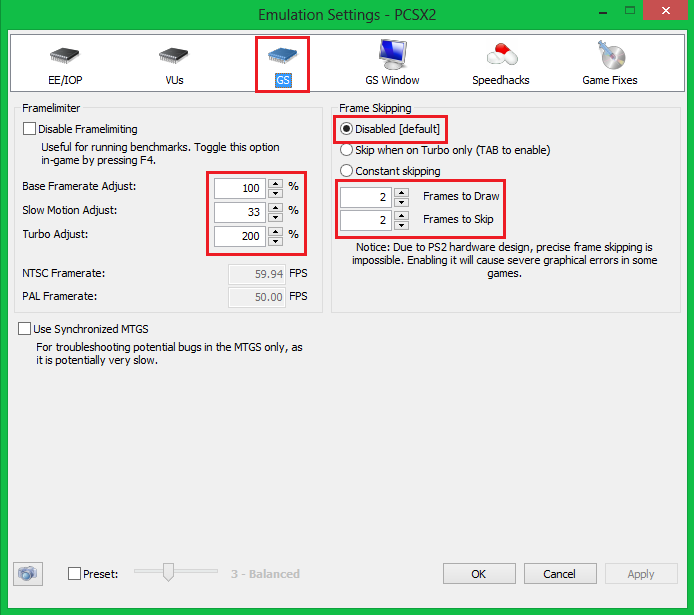
Task: Open the VUs chip icon page
Action: (x=174, y=55)
